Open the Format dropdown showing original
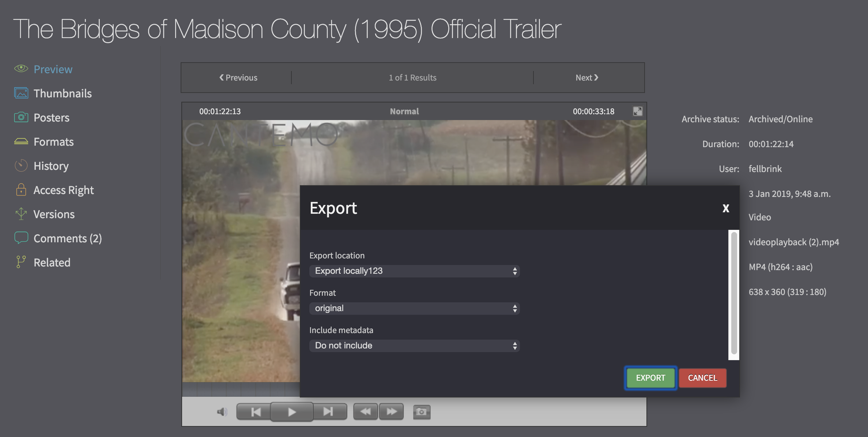 [x=415, y=308]
